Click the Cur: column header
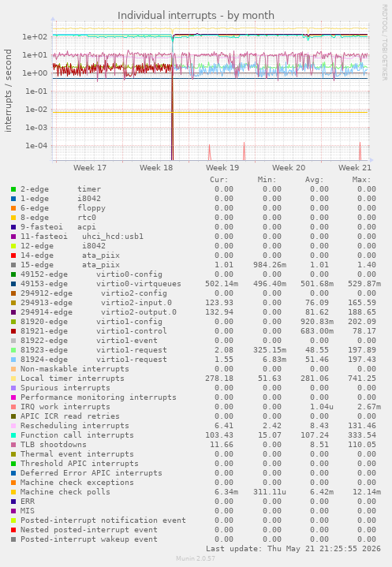Viewport: 392px width, 567px height. [219, 180]
